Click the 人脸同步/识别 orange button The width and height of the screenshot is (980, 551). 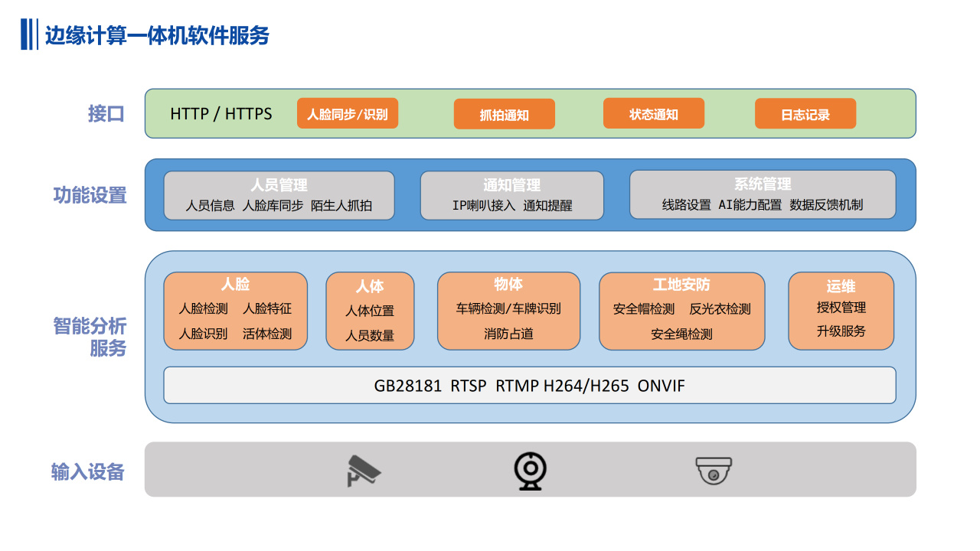tap(348, 114)
